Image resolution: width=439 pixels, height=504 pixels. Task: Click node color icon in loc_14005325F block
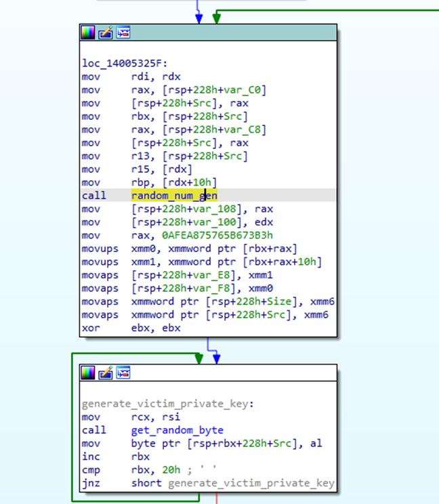pyautogui.click(x=88, y=33)
